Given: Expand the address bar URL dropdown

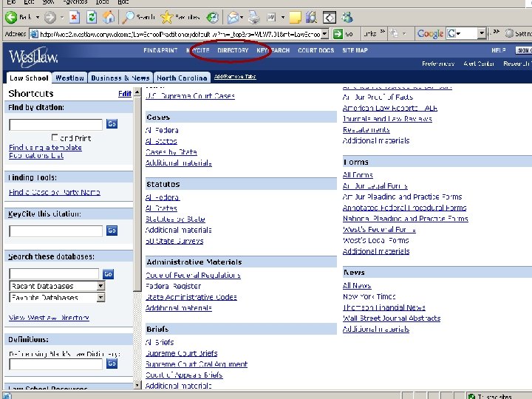Looking at the screenshot, I should pos(324,34).
